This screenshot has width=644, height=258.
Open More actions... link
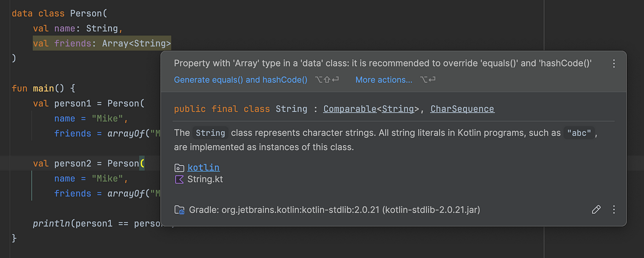click(x=384, y=80)
